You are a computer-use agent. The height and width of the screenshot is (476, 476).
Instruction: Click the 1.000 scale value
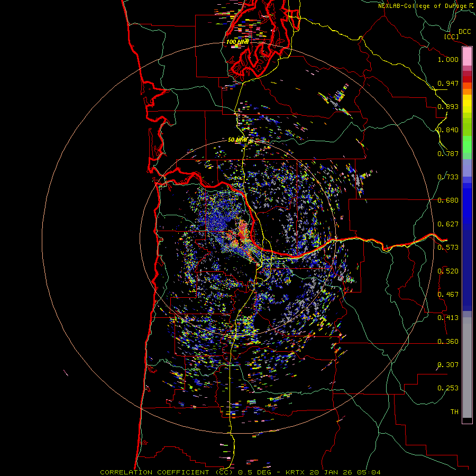tap(448, 59)
